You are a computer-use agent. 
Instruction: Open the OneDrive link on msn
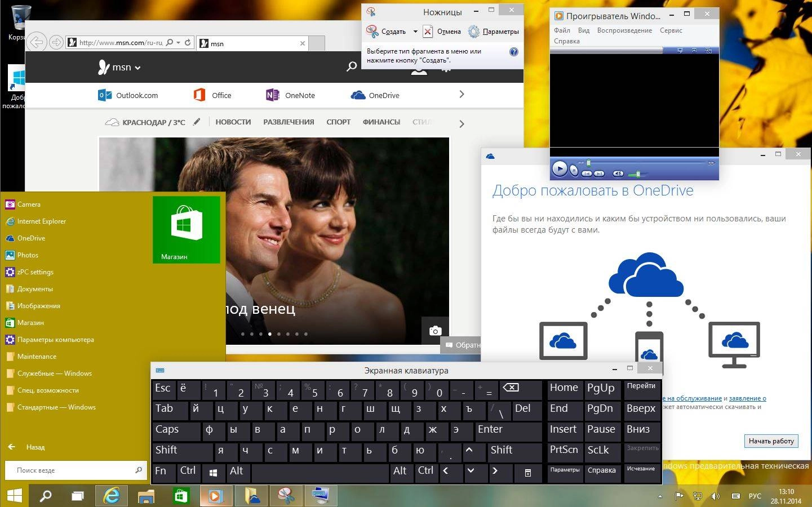point(375,95)
